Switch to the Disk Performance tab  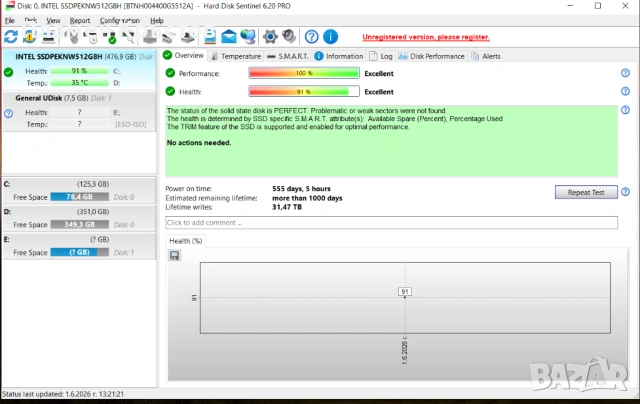tap(431, 56)
